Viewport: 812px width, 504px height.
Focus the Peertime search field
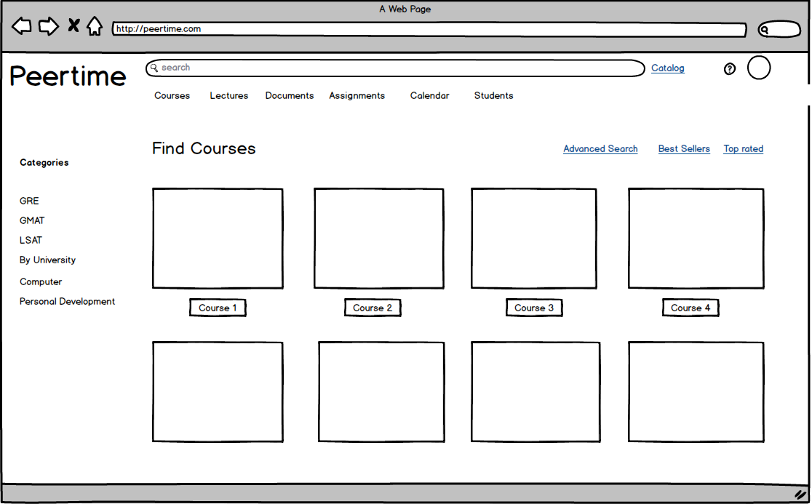(395, 68)
